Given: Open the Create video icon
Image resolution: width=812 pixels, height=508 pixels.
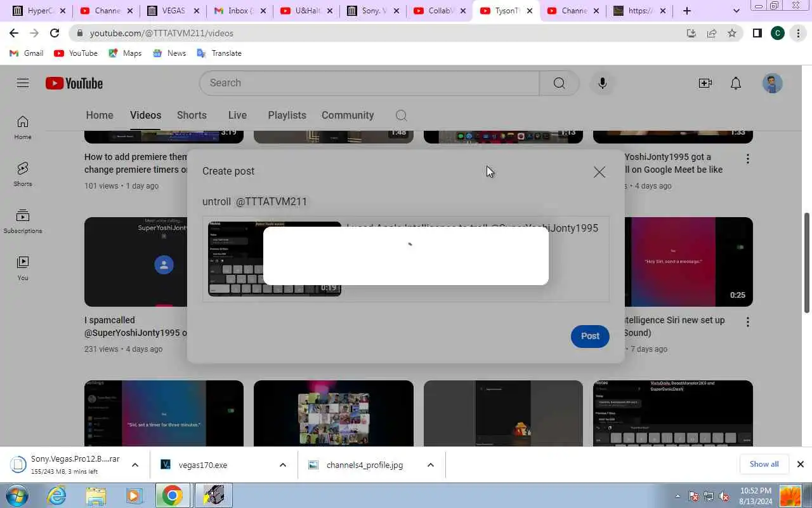Looking at the screenshot, I should 705,83.
